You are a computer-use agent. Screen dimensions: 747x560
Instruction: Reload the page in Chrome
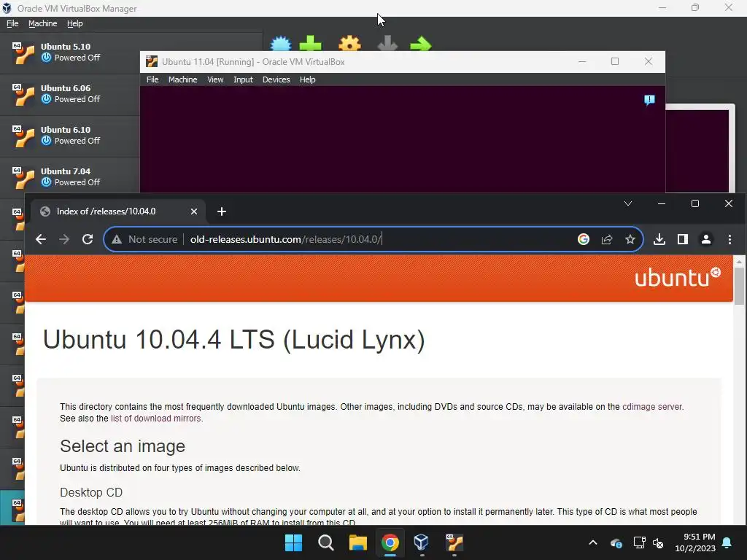tap(88, 239)
